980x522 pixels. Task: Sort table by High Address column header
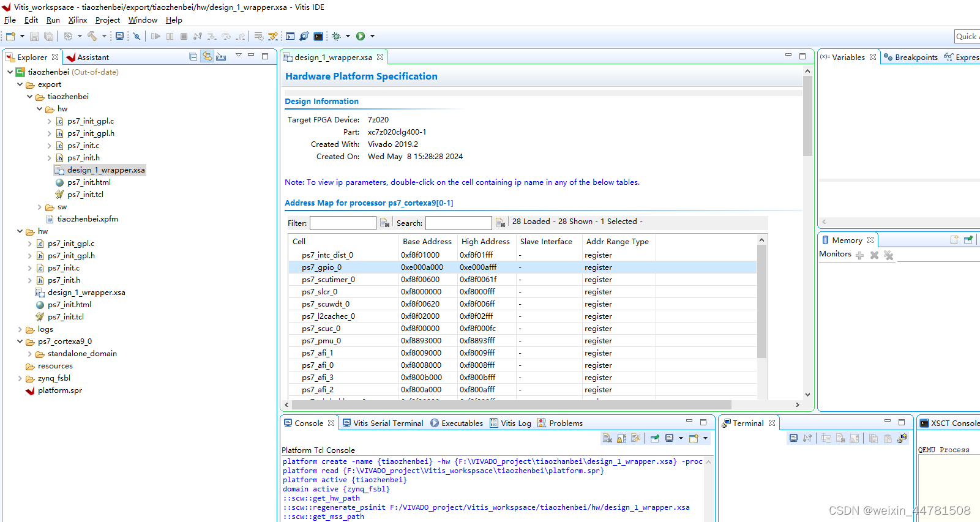click(x=485, y=242)
